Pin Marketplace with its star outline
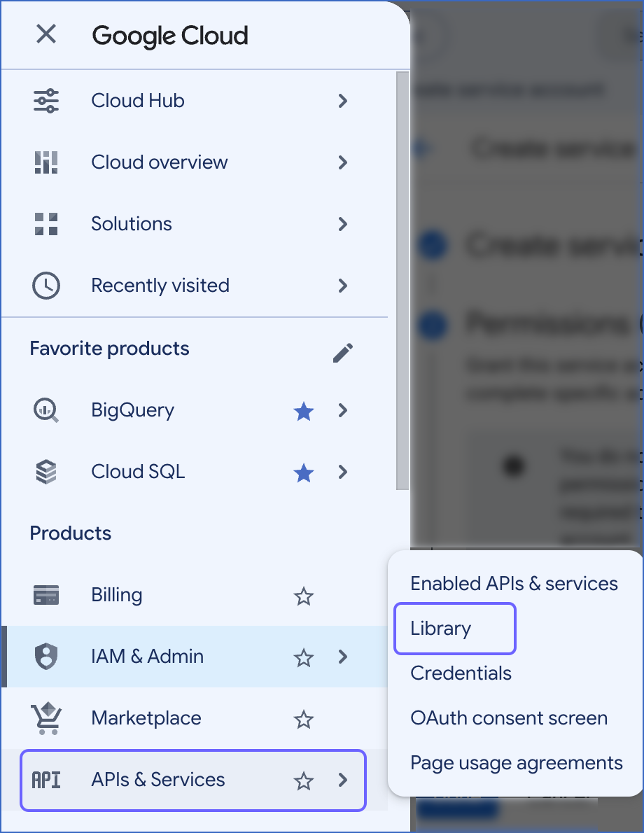 point(303,720)
